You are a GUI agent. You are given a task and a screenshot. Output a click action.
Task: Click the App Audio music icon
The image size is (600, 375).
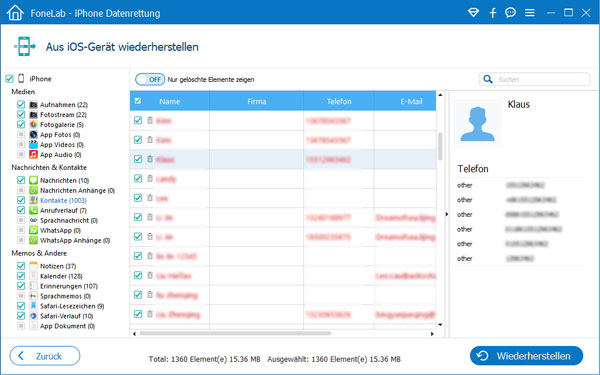[x=34, y=154]
